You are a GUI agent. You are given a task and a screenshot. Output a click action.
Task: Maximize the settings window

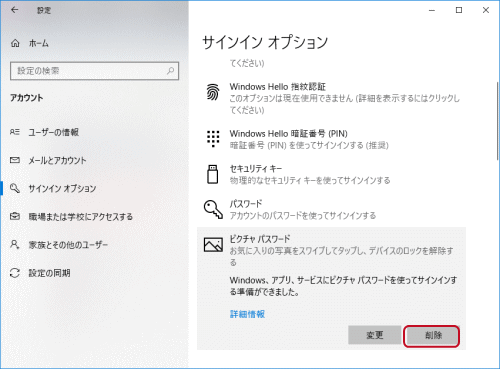(459, 10)
